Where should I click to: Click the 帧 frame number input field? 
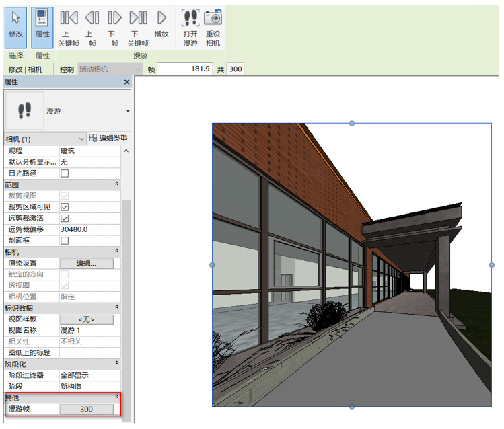tap(185, 69)
